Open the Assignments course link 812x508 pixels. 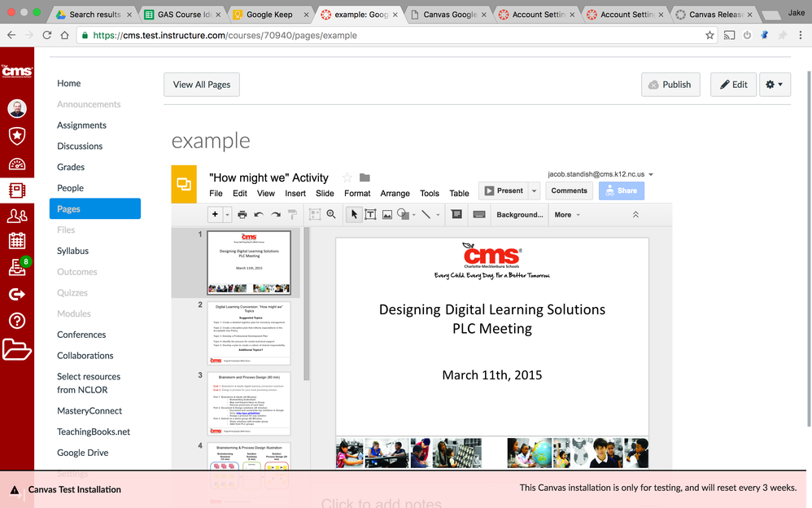click(x=82, y=125)
